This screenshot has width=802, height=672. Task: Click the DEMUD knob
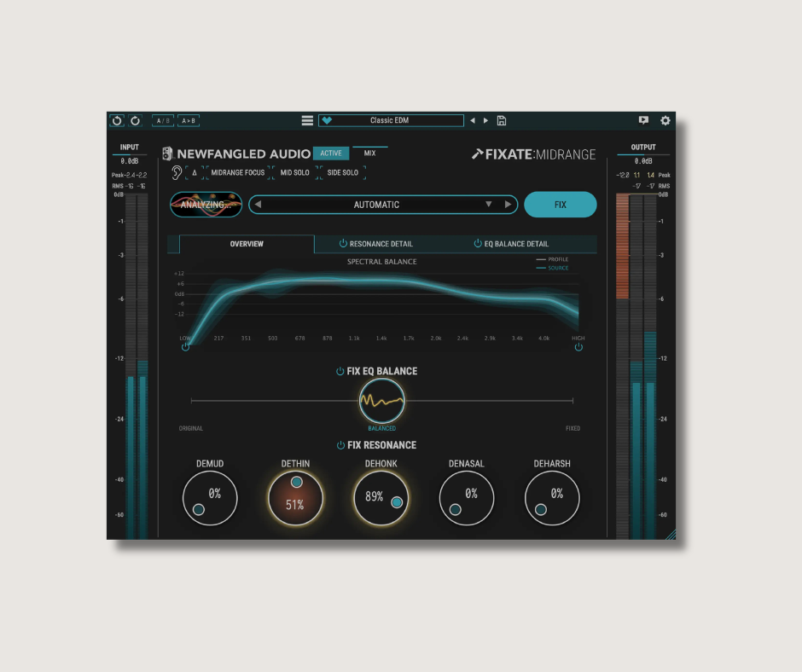point(210,498)
